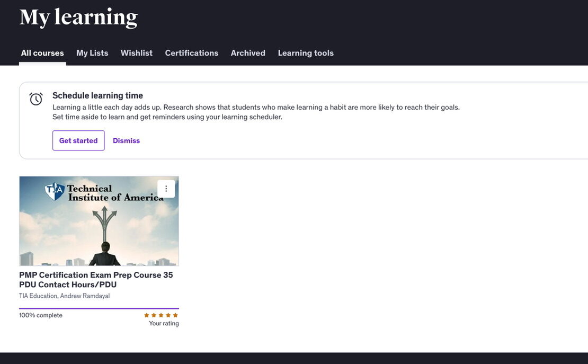588x364 pixels.
Task: Click the Schedule learning time heading
Action: 97,95
